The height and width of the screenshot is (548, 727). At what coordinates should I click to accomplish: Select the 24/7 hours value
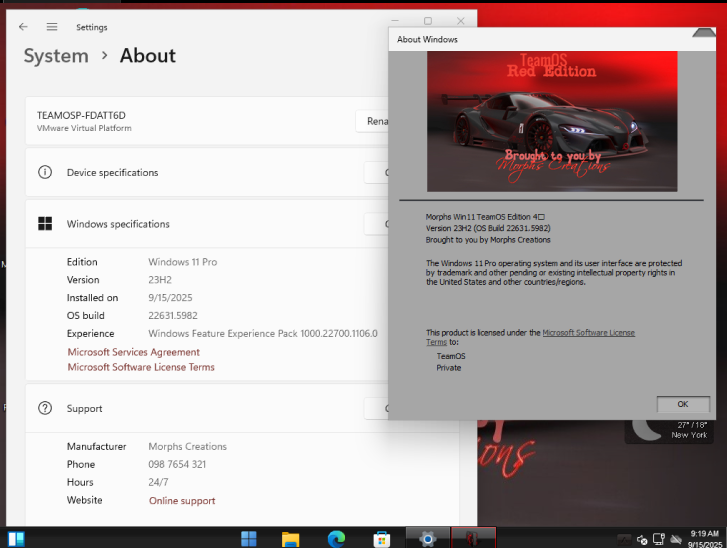point(158,482)
